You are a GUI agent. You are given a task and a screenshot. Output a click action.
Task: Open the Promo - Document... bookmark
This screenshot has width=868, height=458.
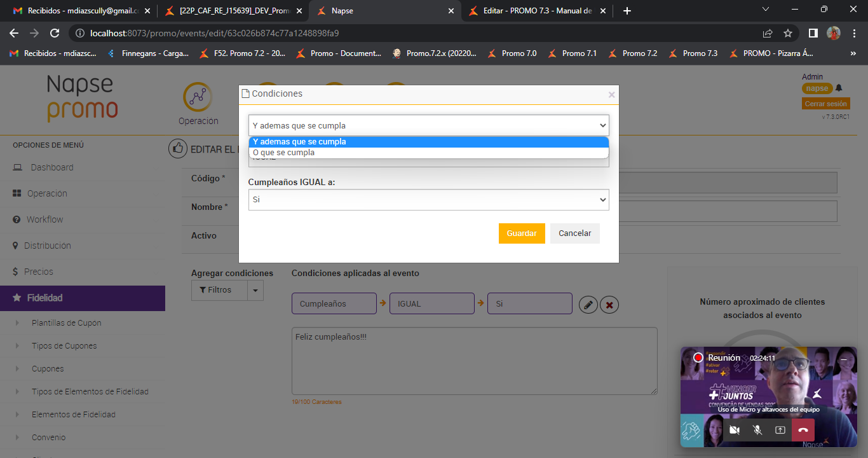(339, 53)
